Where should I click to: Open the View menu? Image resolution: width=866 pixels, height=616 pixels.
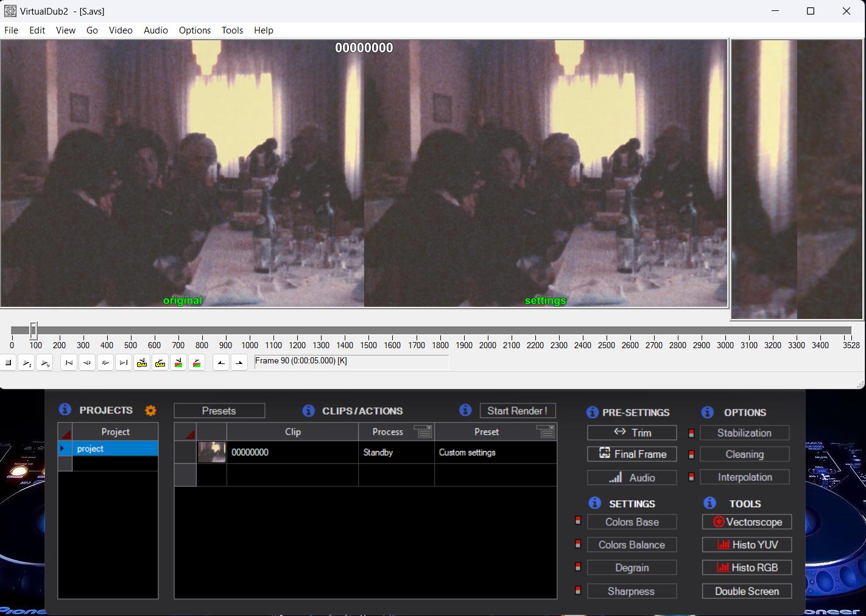[66, 30]
